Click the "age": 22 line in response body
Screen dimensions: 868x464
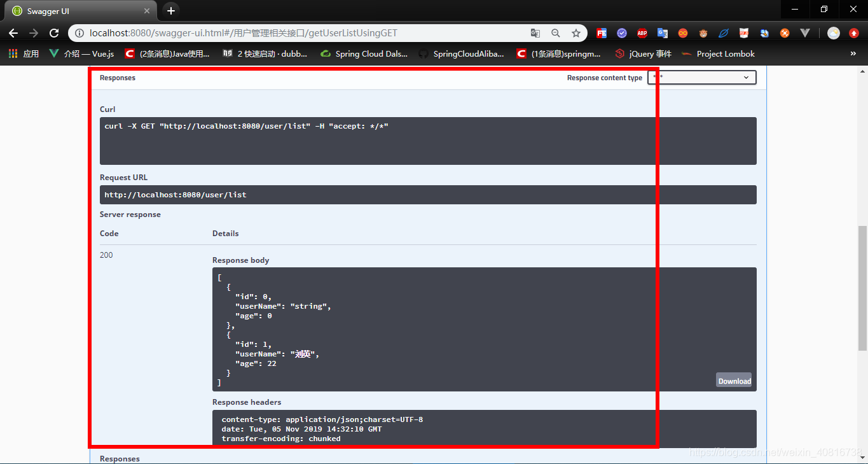click(x=256, y=363)
